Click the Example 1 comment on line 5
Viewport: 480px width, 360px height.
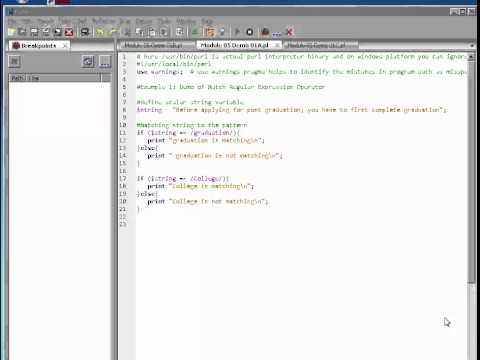point(231,87)
